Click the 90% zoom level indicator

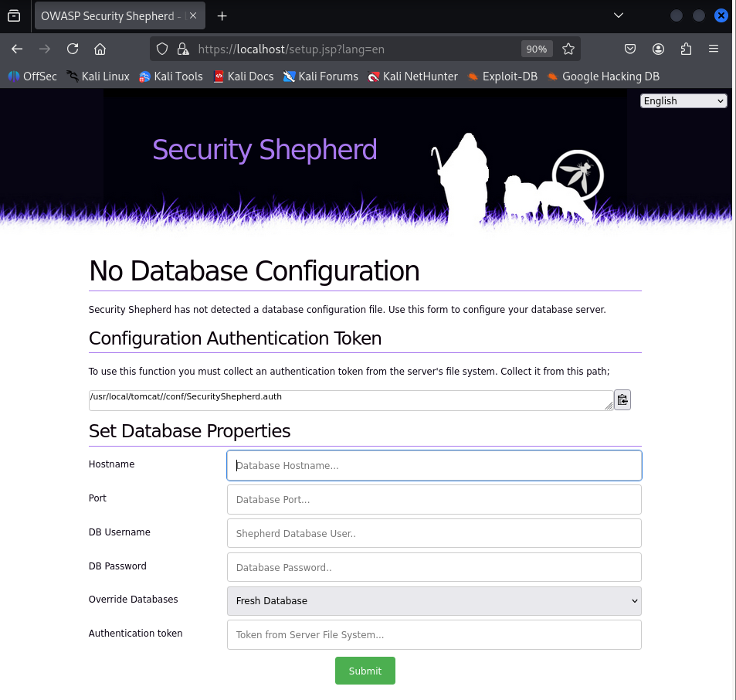pos(537,49)
